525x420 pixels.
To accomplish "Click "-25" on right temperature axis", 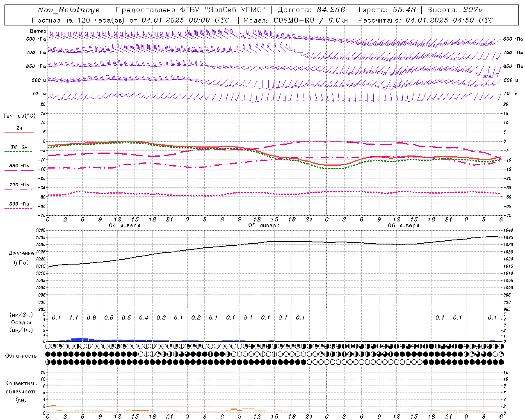I will pos(507,187).
